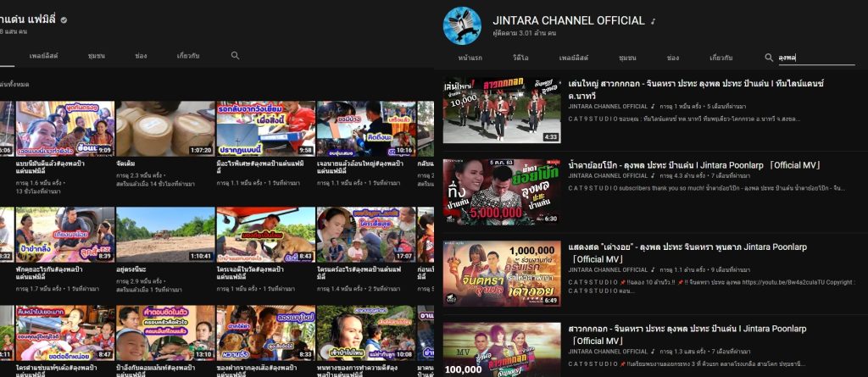868x377 pixels.
Task: Select the เกี่ยวกับ tab on JINTARA channel
Action: (721, 58)
